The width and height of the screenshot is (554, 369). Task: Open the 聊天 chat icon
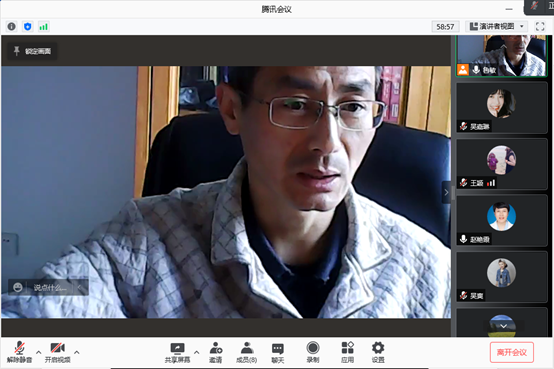(x=278, y=352)
